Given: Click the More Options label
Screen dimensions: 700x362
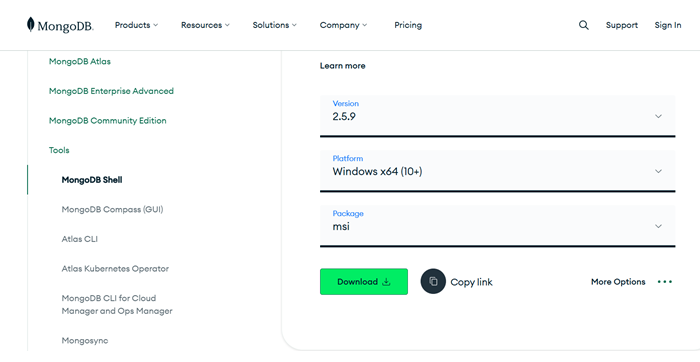Looking at the screenshot, I should coord(618,282).
